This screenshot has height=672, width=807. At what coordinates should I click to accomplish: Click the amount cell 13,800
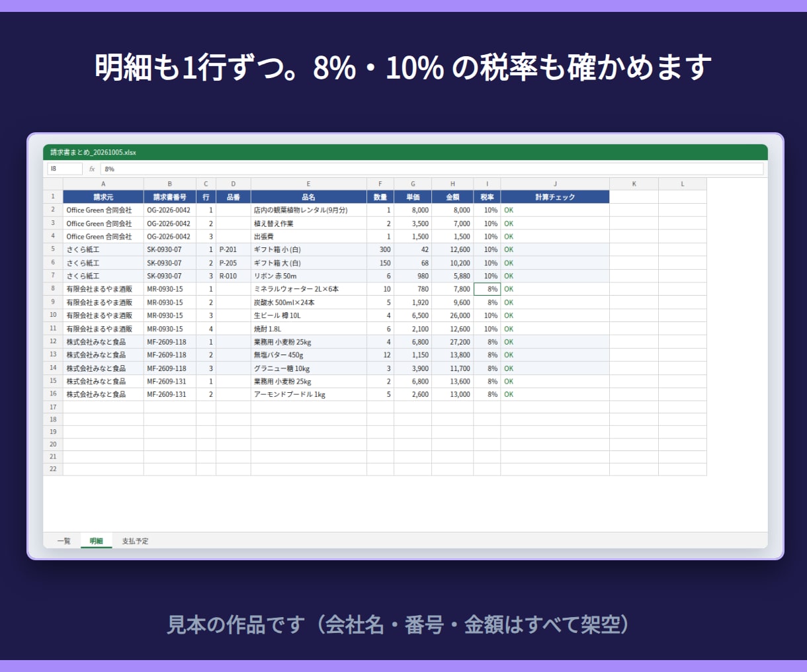452,355
